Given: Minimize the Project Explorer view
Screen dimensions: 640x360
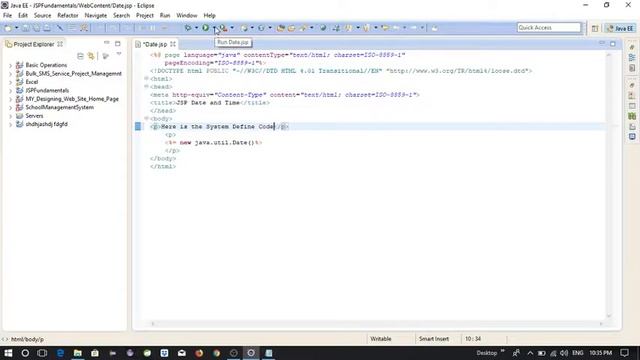Looking at the screenshot, I should (107, 42).
